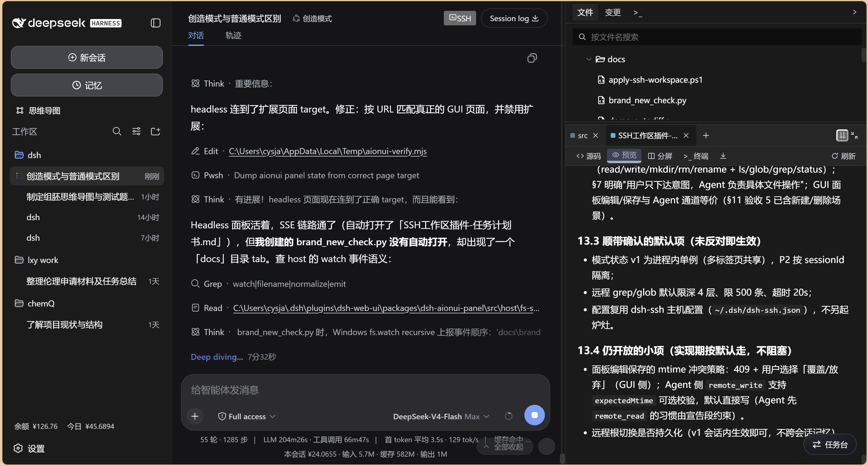Download the previewed file icon
Image resolution: width=868 pixels, height=466 pixels.
coord(723,156)
